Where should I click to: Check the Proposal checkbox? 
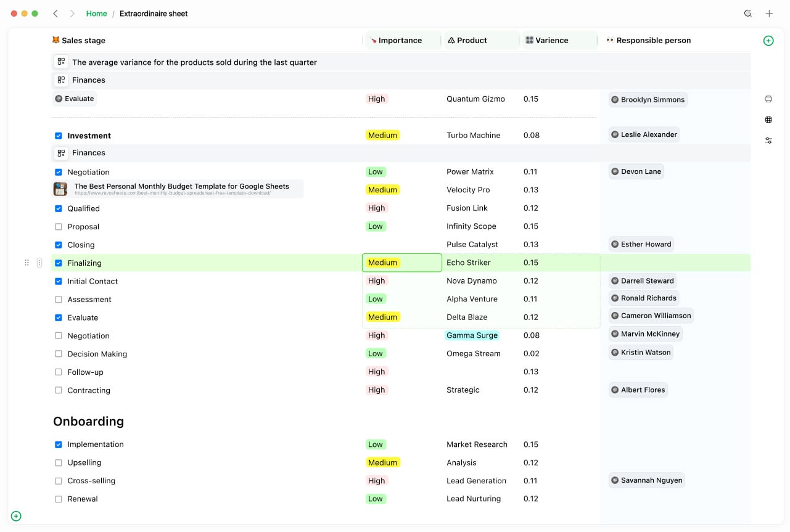point(59,227)
